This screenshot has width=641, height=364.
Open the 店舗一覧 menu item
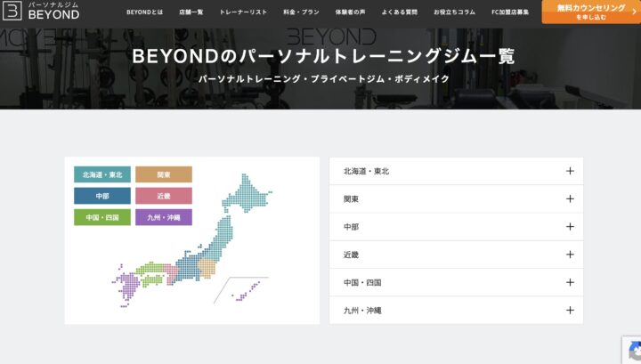(191, 12)
